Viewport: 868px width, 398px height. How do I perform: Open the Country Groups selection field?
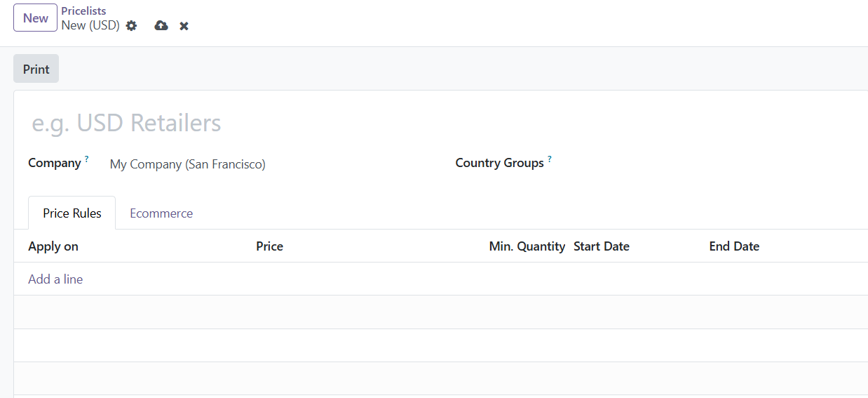coord(701,164)
